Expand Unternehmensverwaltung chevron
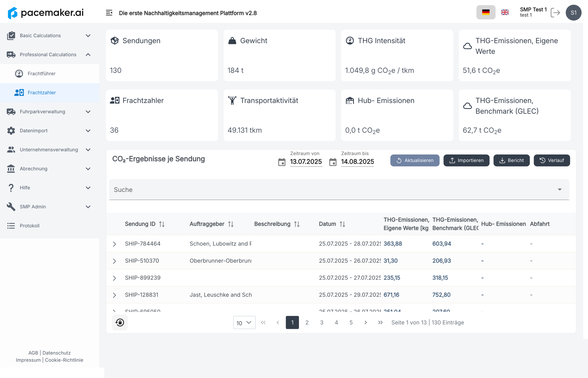The width and height of the screenshot is (588, 378). tap(88, 150)
